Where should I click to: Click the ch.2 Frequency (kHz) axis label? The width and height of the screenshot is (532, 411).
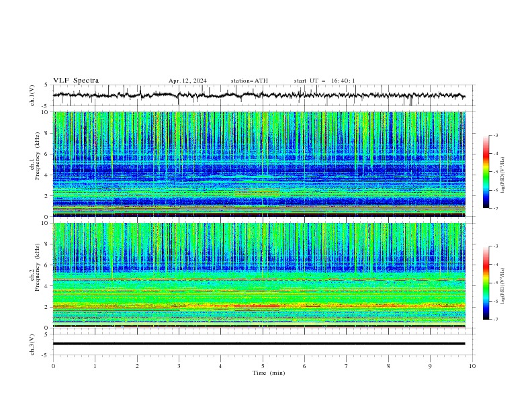[34, 267]
